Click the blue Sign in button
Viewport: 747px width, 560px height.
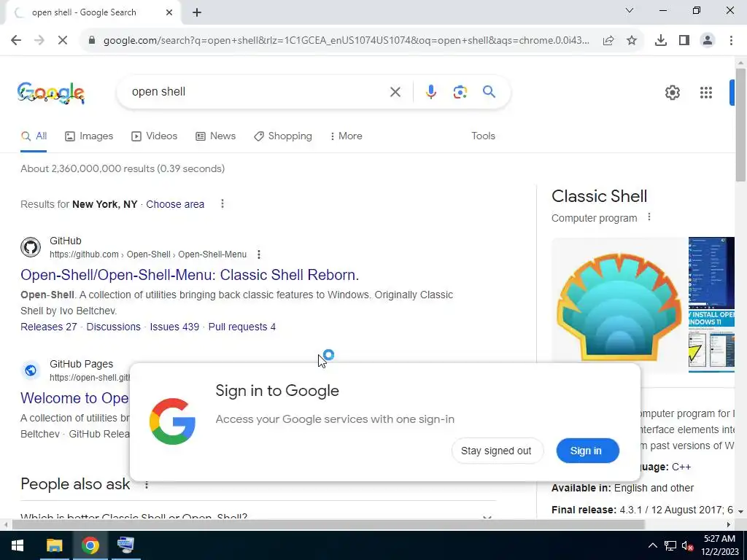click(587, 451)
